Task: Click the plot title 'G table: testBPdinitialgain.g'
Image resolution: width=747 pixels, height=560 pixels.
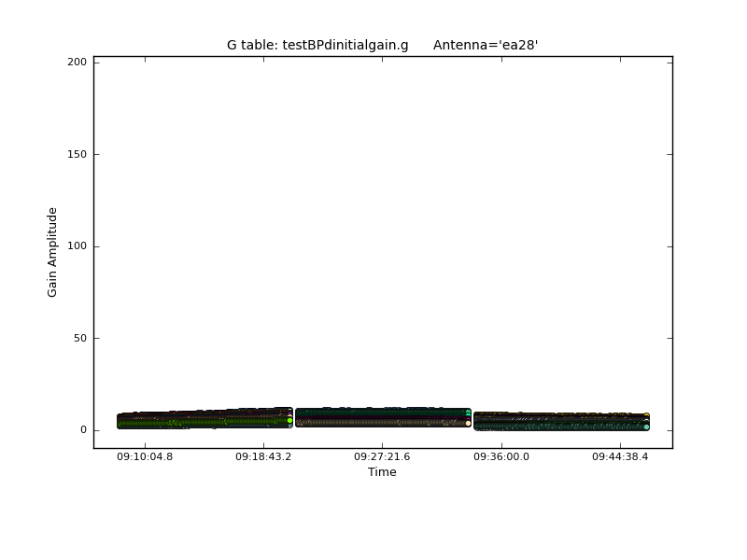Action: [317, 45]
